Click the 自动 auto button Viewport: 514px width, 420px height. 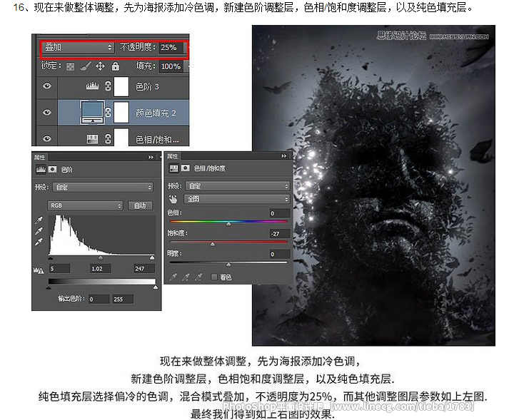(x=140, y=205)
